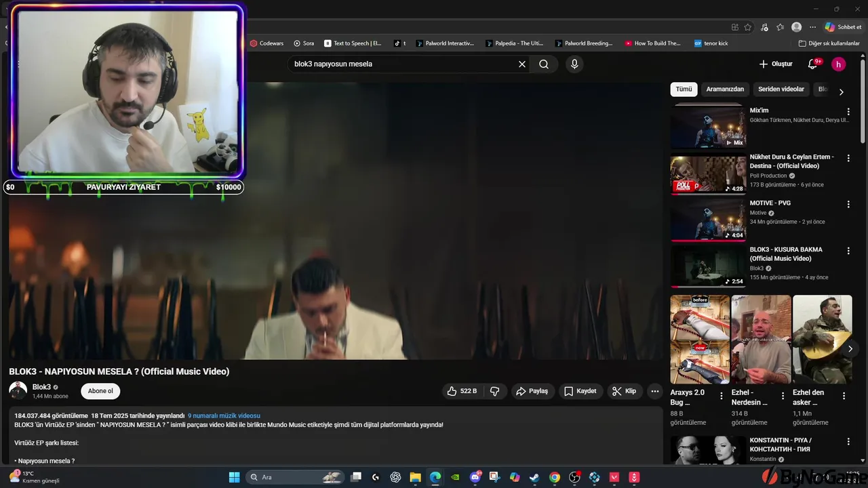Screen dimensions: 868x488
Task: Click the Oluştur create button
Action: pyautogui.click(x=776, y=64)
